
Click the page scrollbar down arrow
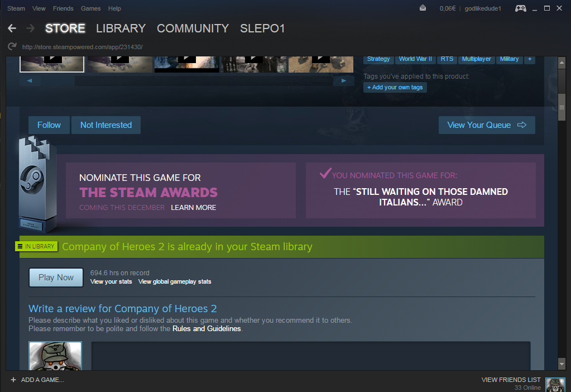[562, 364]
